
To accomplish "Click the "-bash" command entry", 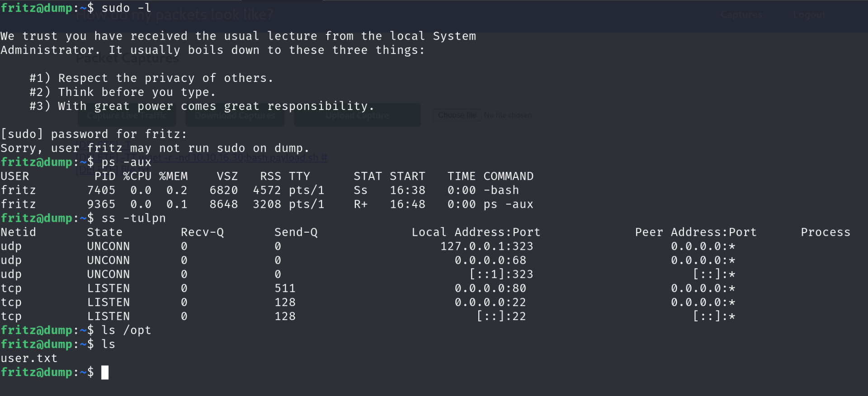I will coord(501,190).
